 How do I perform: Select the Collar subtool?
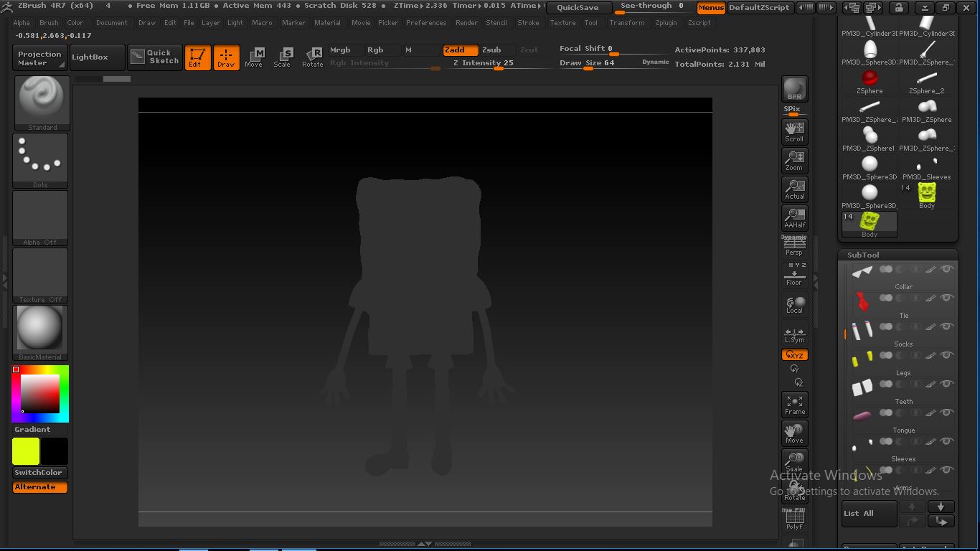pyautogui.click(x=903, y=275)
